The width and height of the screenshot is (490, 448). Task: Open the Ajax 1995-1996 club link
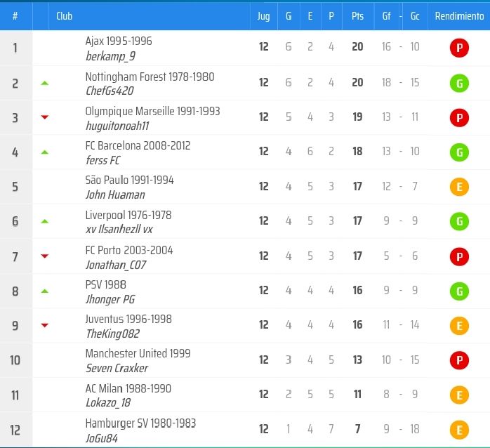click(119, 41)
